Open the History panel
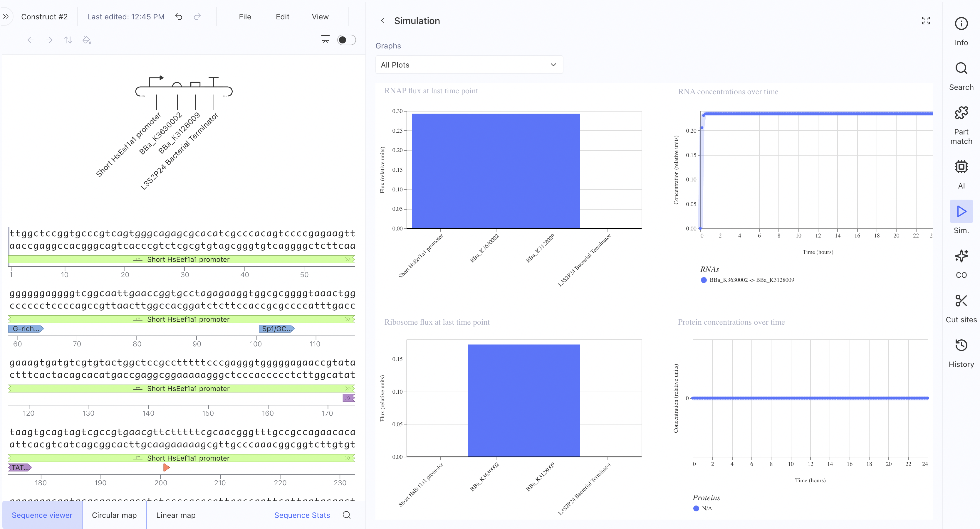Image resolution: width=980 pixels, height=529 pixels. click(961, 353)
